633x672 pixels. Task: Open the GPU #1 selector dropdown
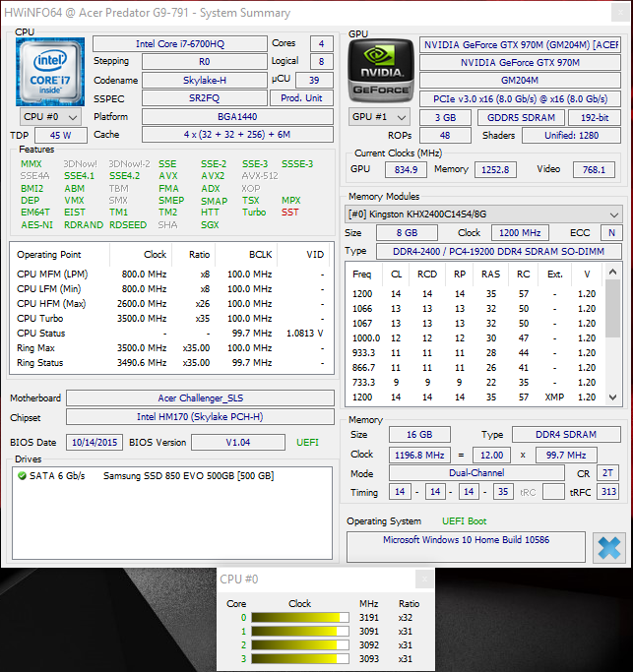point(379,117)
